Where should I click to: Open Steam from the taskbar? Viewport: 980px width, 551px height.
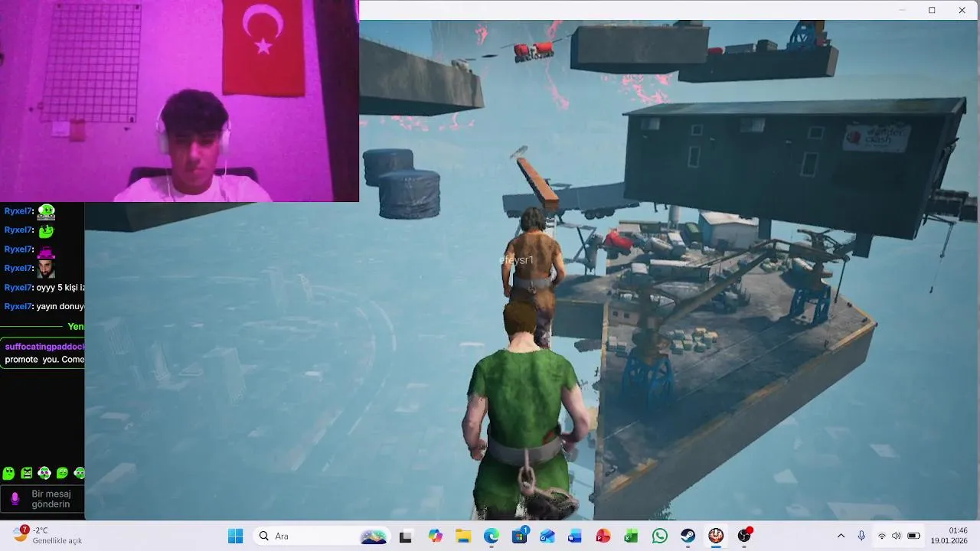click(x=688, y=536)
